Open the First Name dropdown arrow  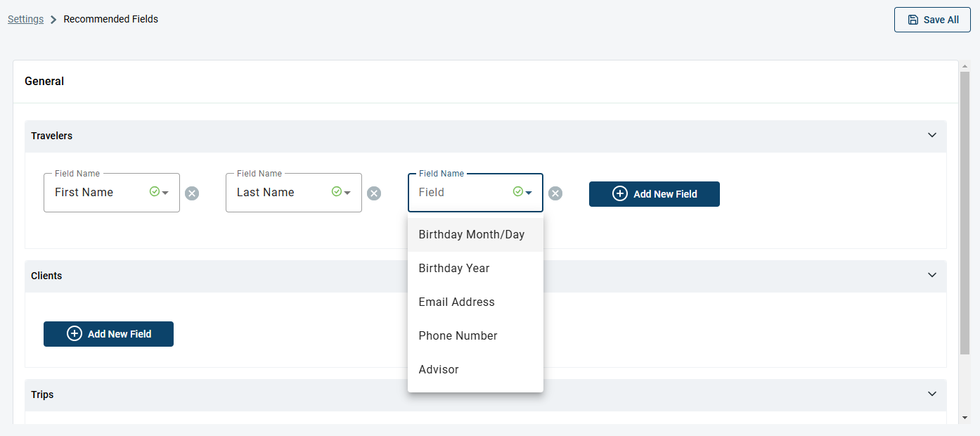[x=165, y=193]
